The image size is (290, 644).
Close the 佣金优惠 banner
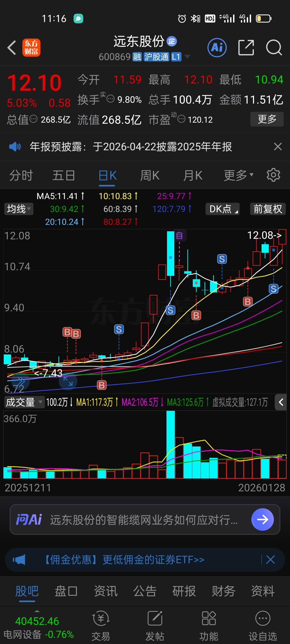pyautogui.click(x=270, y=560)
